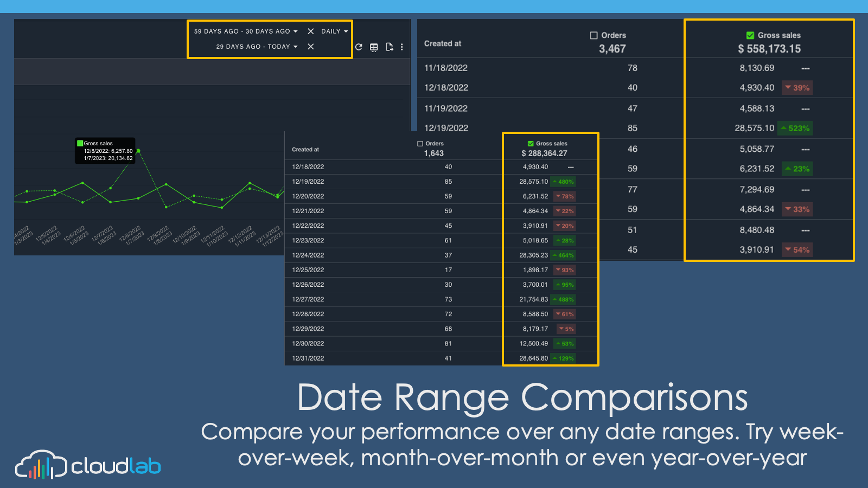Select the 11/18/2022 row date

pos(446,68)
